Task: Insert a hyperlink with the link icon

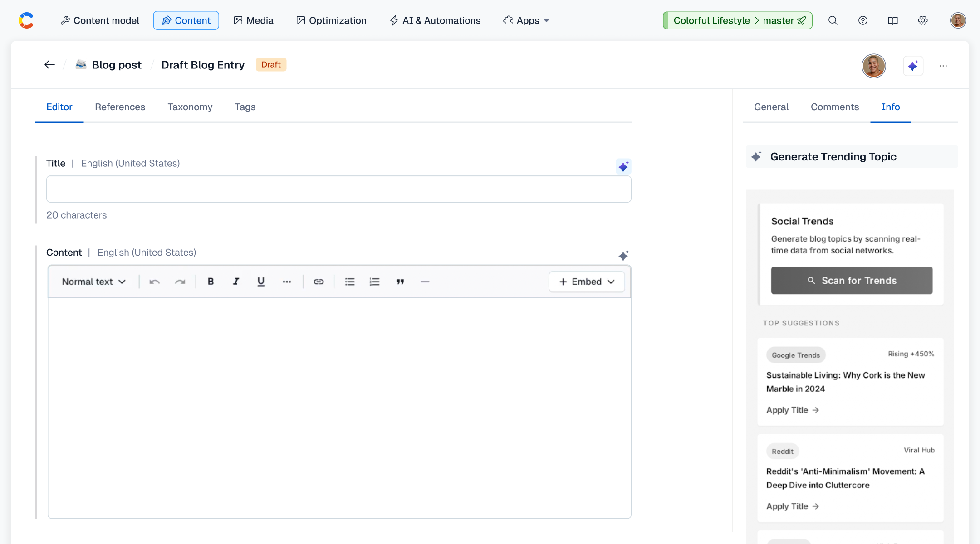Action: [318, 282]
